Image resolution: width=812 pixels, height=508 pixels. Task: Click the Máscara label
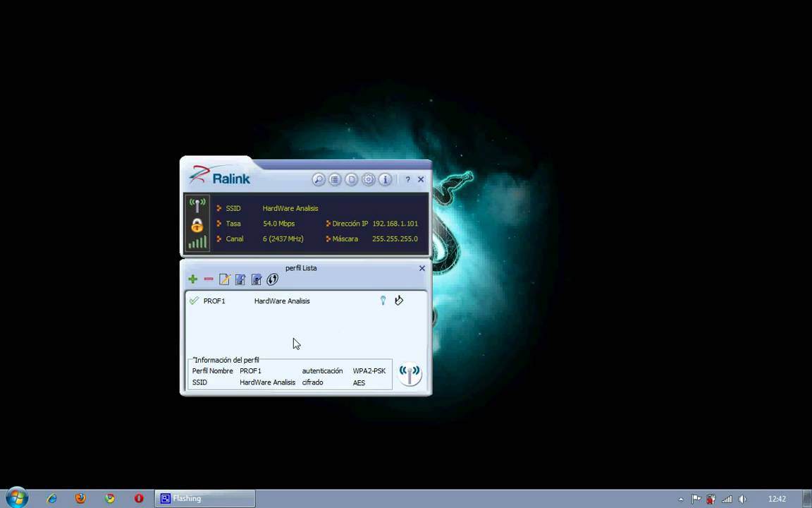point(345,239)
